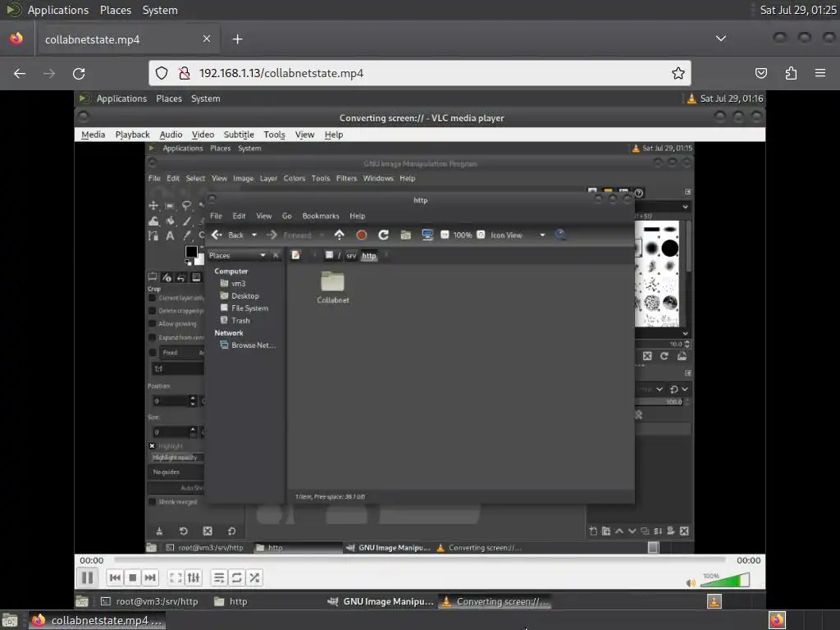Viewport: 840px width, 630px height.
Task: Save page to Pocket
Action: point(760,73)
